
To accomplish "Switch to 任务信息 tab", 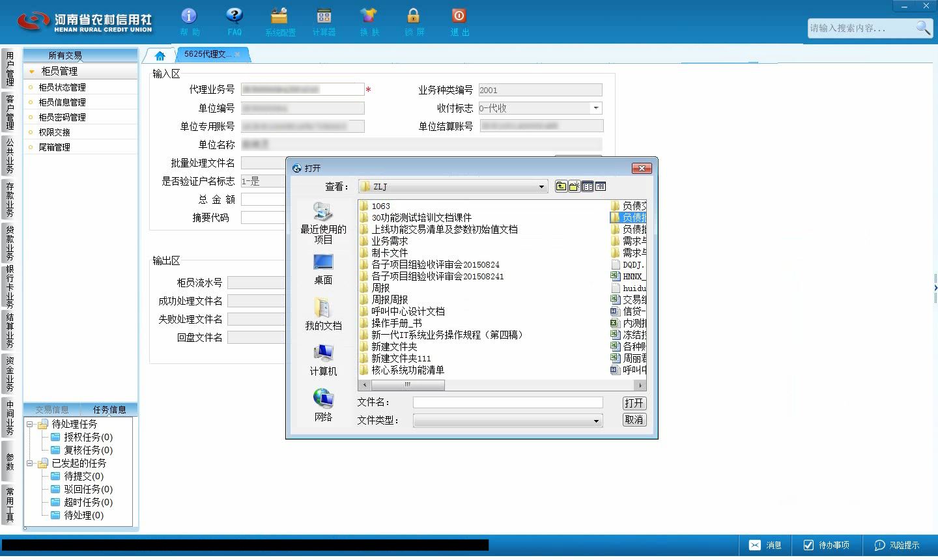I will pyautogui.click(x=109, y=410).
